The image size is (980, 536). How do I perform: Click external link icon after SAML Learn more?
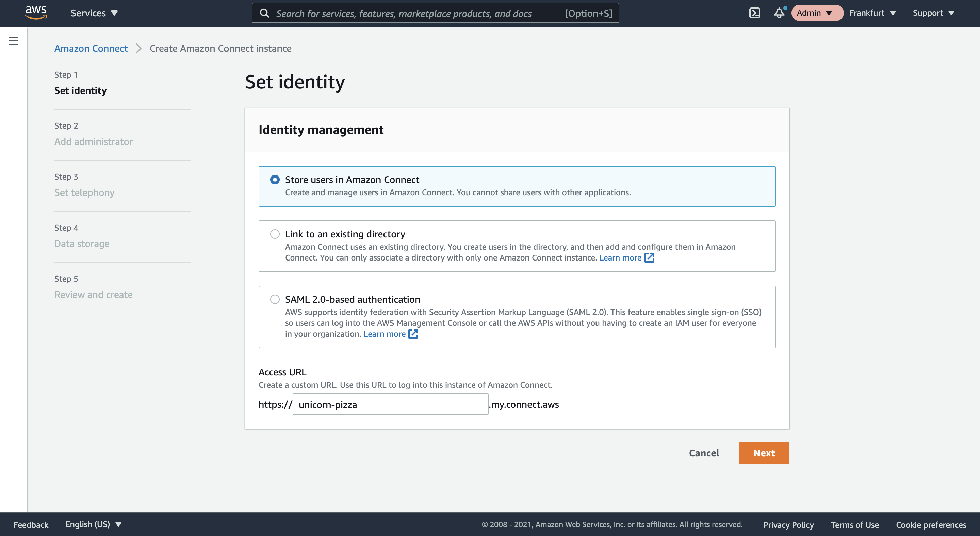coord(413,334)
